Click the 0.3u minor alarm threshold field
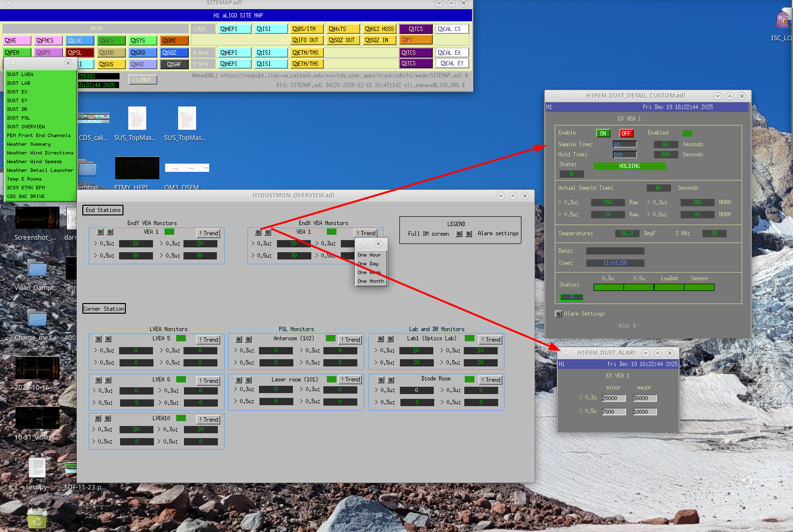The width and height of the screenshot is (793, 532). point(613,398)
